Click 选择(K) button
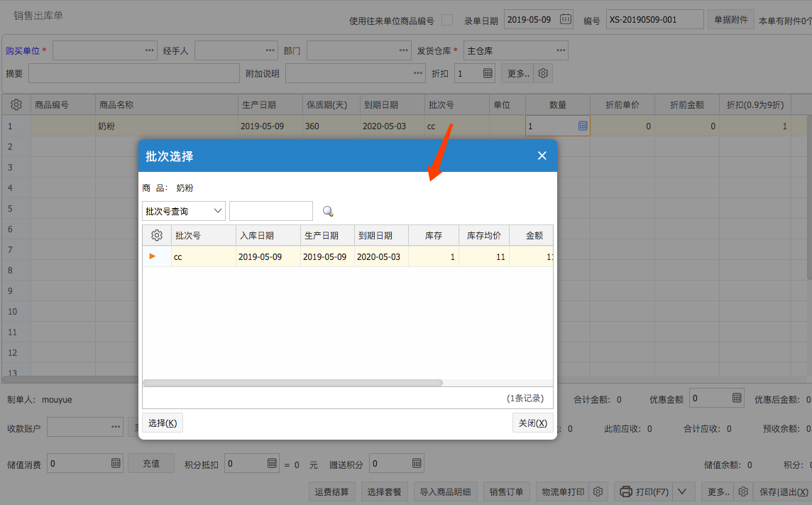This screenshot has height=505, width=812. tap(163, 423)
